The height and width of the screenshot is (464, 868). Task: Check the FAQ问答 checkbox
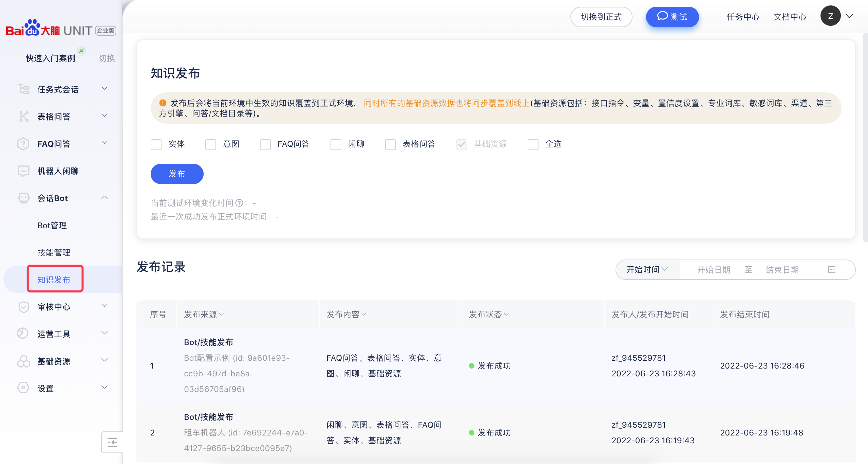pos(265,144)
